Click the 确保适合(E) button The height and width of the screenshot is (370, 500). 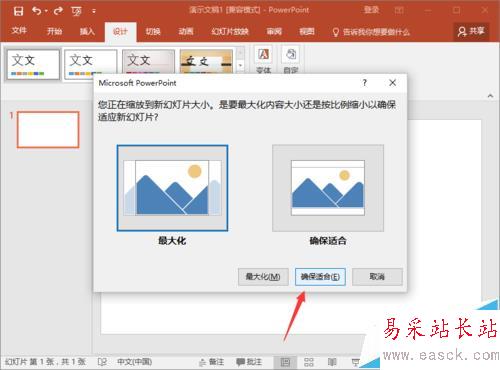point(320,277)
